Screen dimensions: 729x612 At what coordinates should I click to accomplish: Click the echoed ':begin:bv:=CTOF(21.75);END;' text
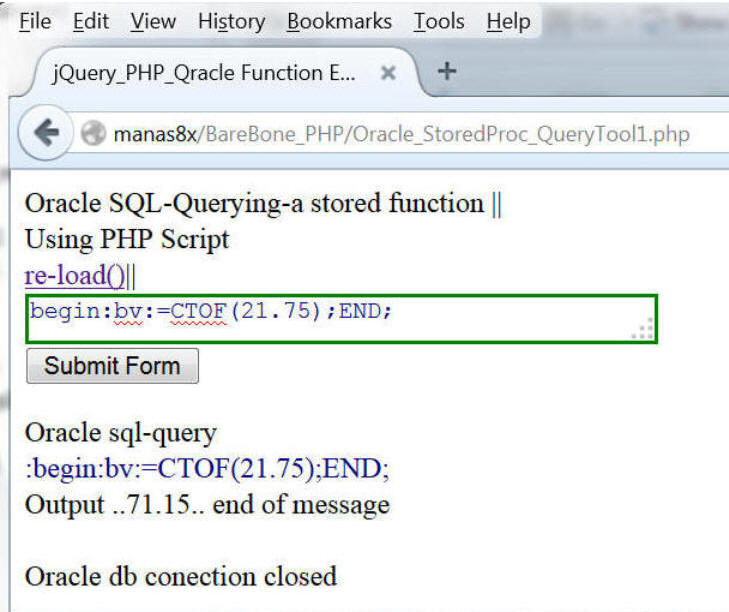coord(207,469)
